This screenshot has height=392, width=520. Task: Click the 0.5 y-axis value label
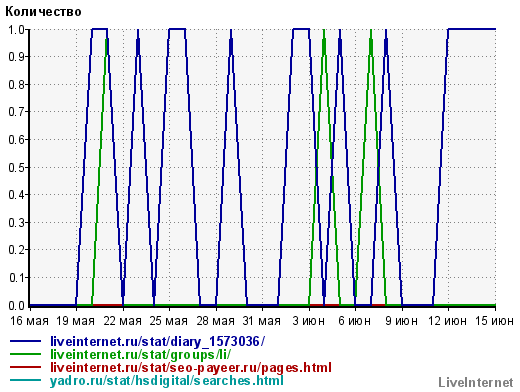(x=16, y=167)
